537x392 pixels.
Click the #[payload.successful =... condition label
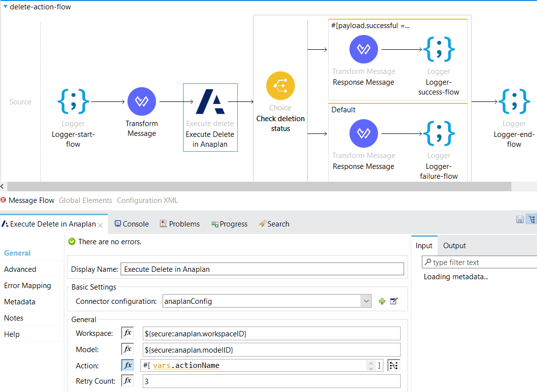click(370, 26)
